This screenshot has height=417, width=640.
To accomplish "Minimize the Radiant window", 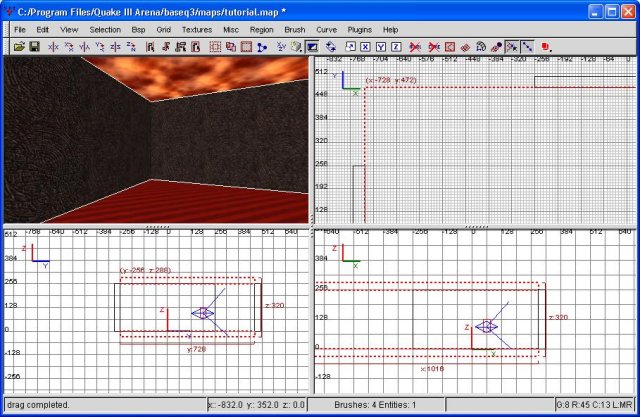I will (595, 12).
